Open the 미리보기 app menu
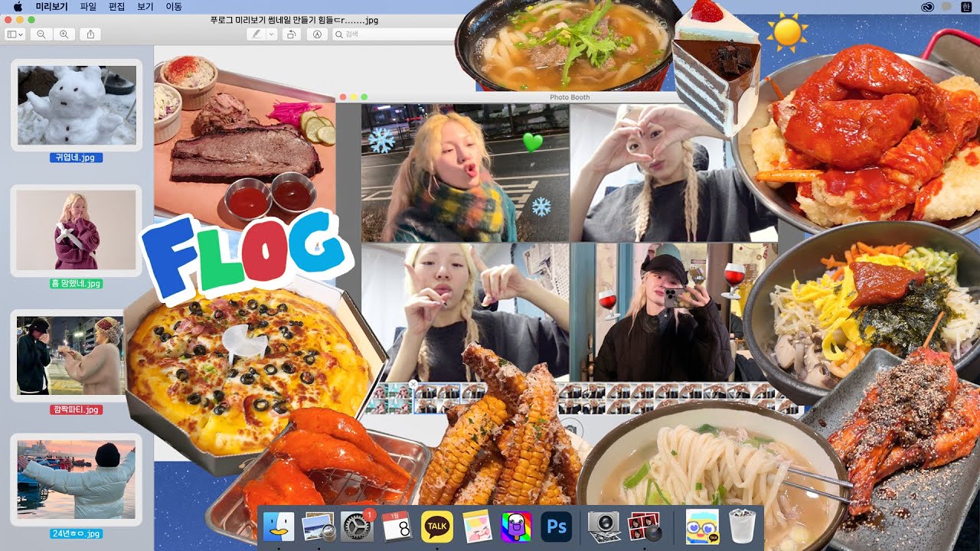 click(x=52, y=6)
